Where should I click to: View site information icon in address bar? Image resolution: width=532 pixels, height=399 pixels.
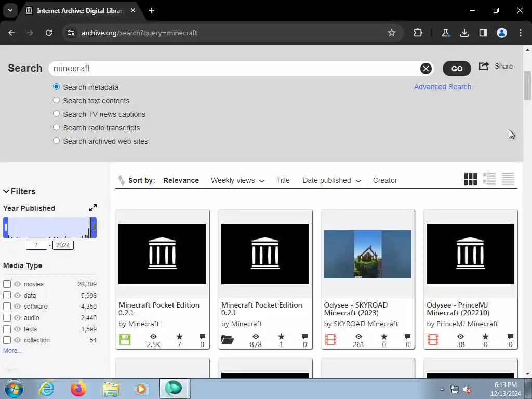71,33
